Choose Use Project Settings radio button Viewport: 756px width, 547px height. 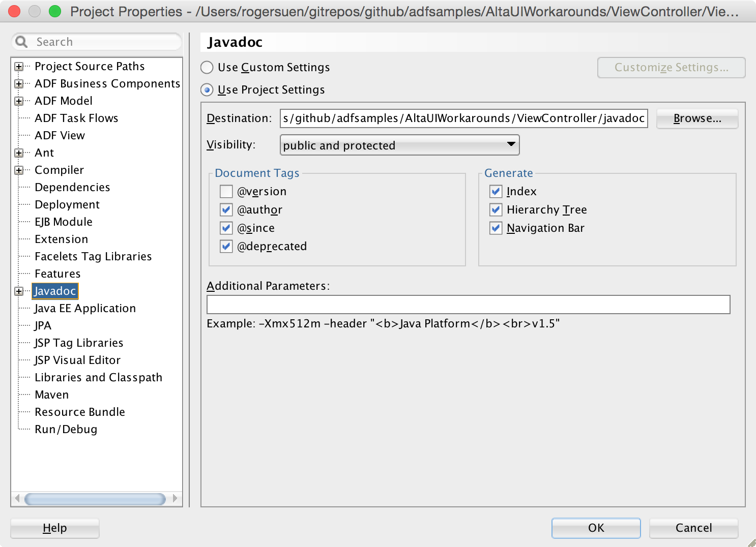(207, 90)
